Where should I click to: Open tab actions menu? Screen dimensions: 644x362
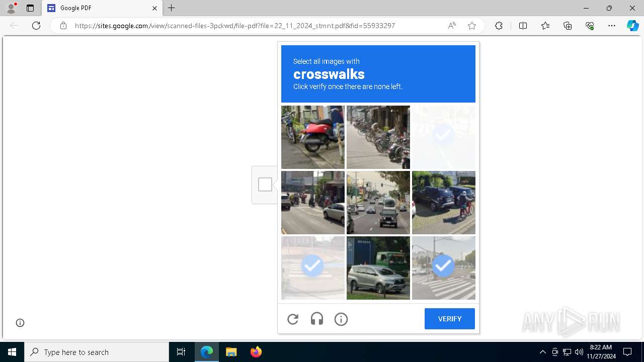(30, 8)
